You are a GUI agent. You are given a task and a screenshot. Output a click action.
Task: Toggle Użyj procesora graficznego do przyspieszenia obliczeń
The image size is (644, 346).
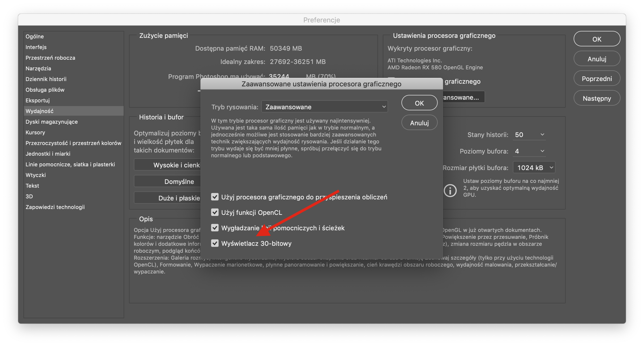point(215,197)
